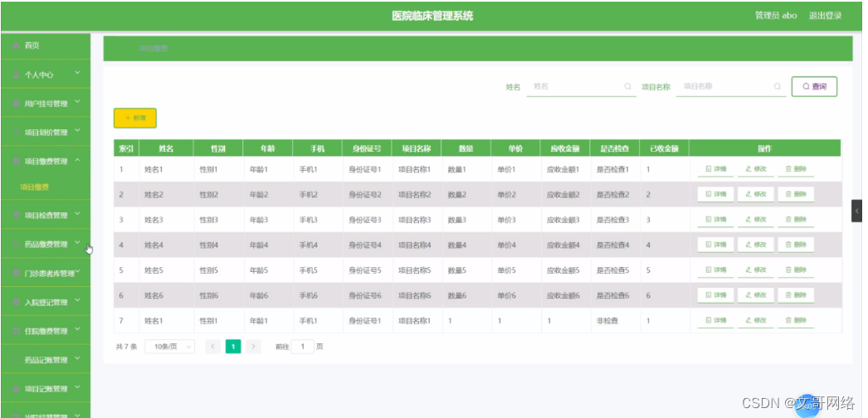Click 删除 for row index 7
Image resolution: width=868 pixels, height=418 pixels.
pos(796,321)
